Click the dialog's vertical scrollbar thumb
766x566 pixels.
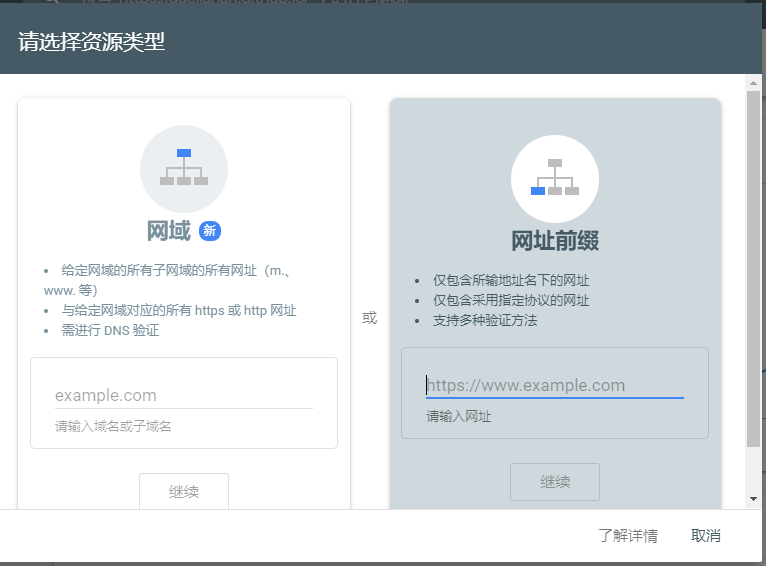click(x=753, y=269)
